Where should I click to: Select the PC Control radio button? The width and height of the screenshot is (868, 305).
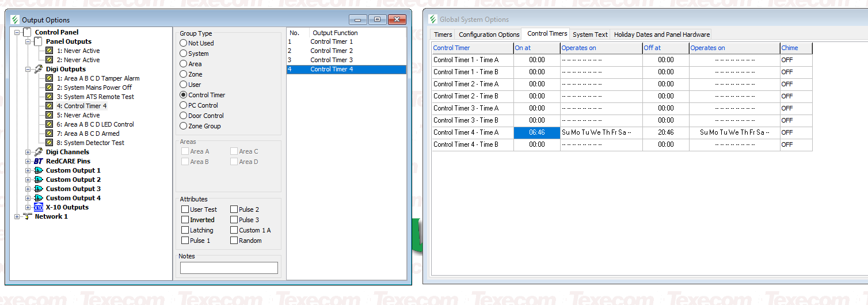[184, 105]
